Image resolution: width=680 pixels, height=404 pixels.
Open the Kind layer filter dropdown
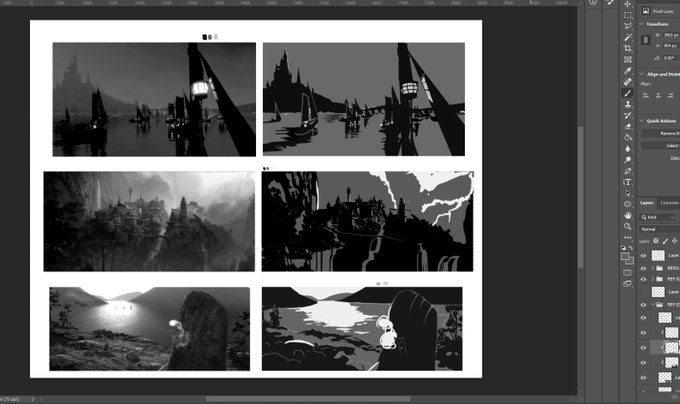[658, 217]
